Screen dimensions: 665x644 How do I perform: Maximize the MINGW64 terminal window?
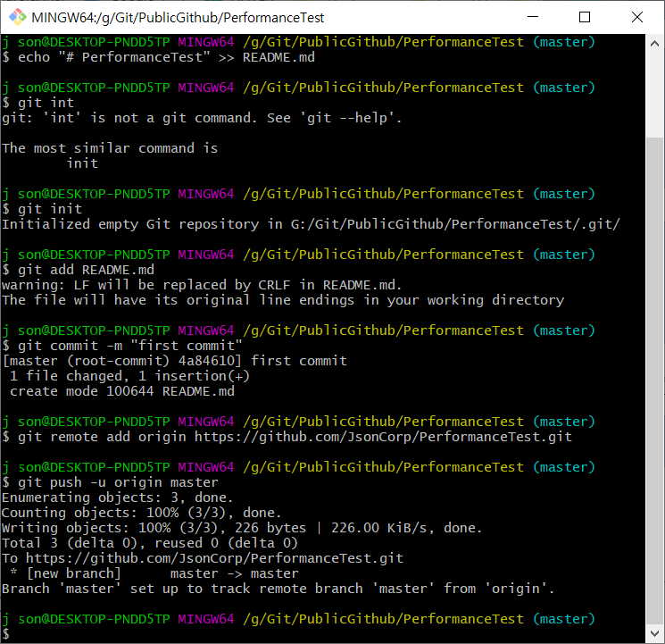click(x=585, y=17)
